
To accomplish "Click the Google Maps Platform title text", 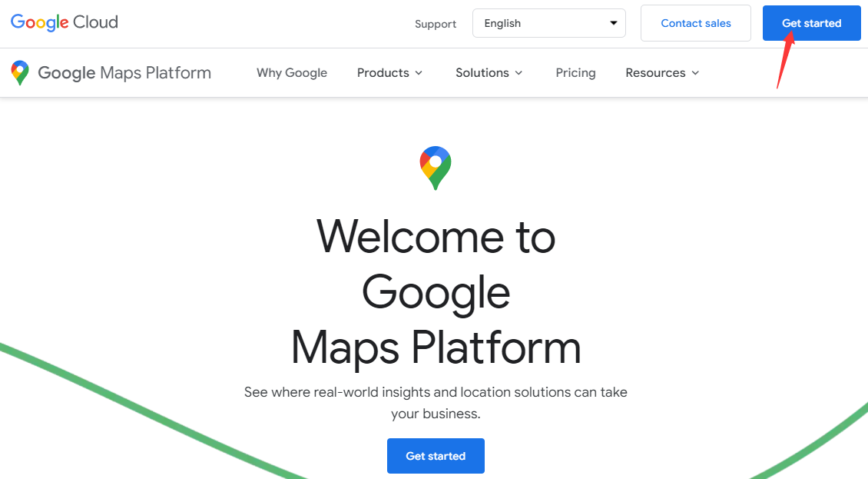I will click(124, 72).
